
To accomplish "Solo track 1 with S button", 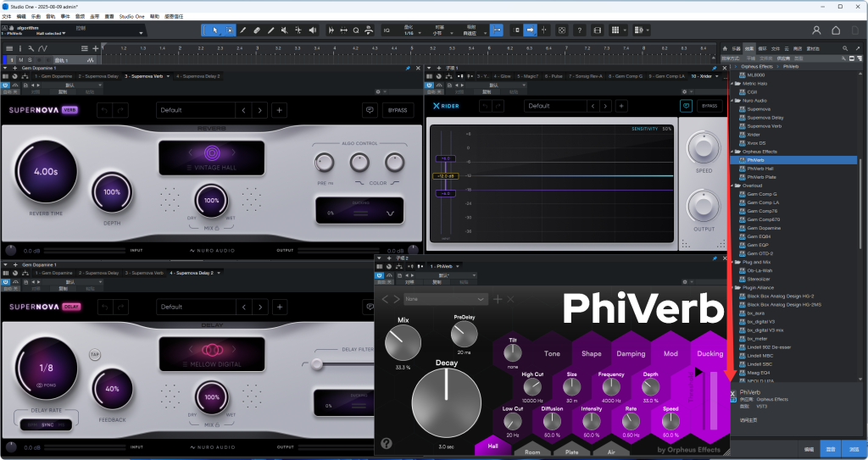I will (30, 60).
